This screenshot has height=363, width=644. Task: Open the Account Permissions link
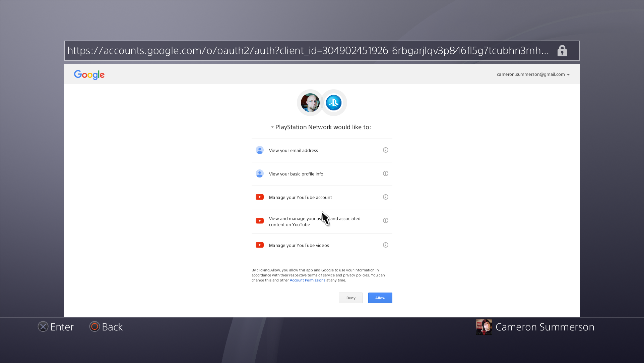[x=307, y=280]
